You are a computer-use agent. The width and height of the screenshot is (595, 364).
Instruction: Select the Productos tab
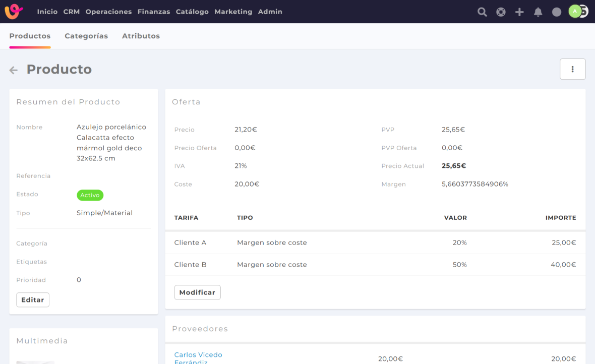click(30, 36)
